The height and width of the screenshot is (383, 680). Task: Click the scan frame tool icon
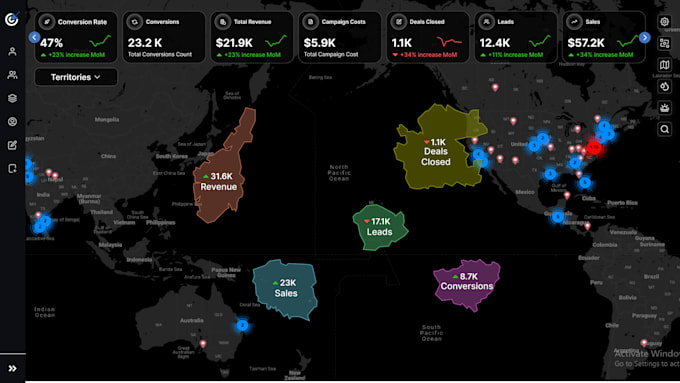[x=664, y=43]
